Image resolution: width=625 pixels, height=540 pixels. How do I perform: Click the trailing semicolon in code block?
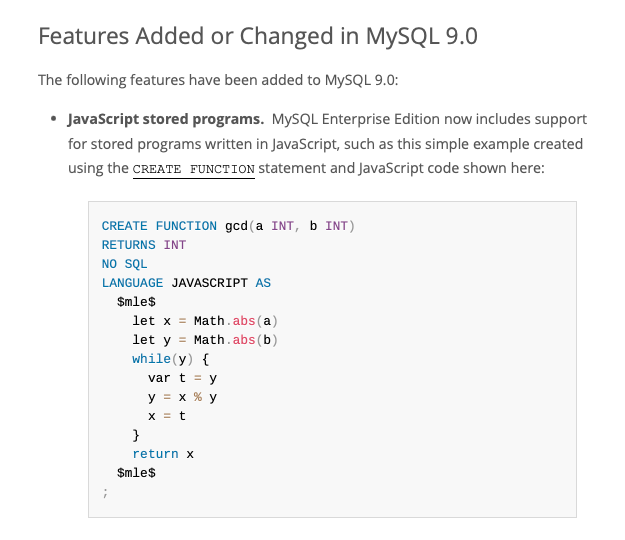(x=103, y=492)
